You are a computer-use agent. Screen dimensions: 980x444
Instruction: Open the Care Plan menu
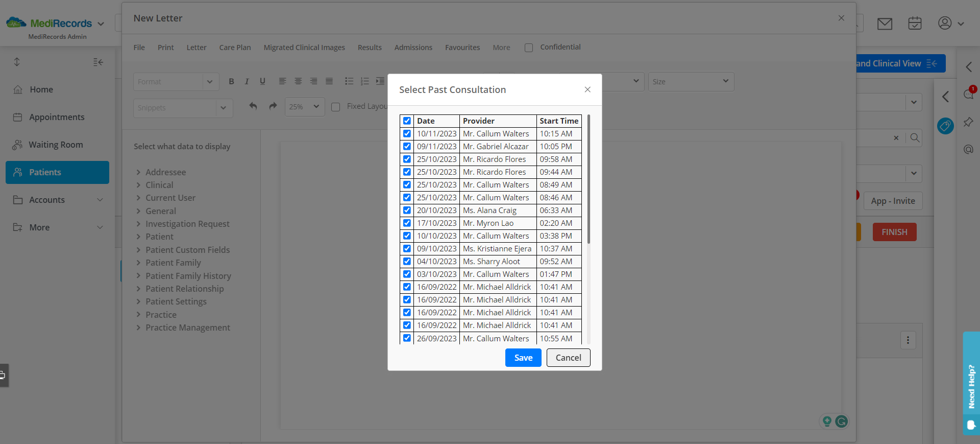click(235, 48)
